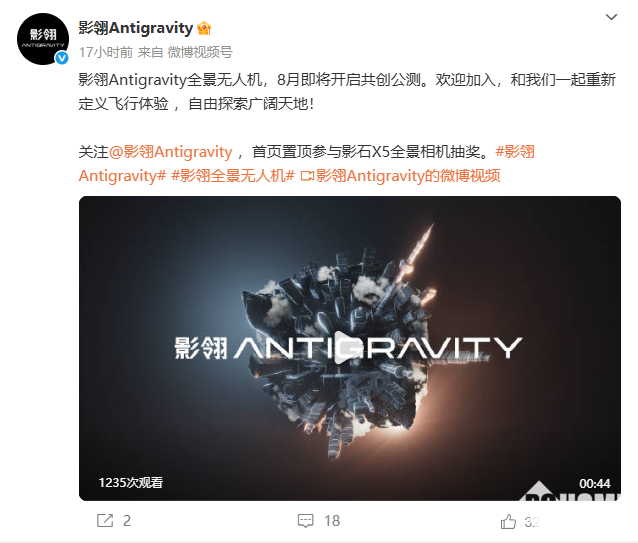
Task: Click the repost share icon
Action: click(x=105, y=521)
